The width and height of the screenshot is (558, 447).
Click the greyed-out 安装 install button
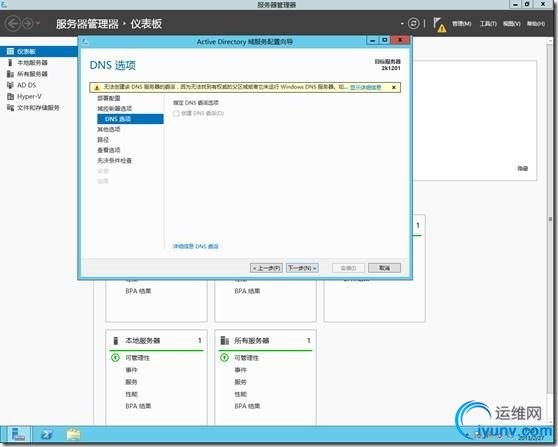pos(348,268)
